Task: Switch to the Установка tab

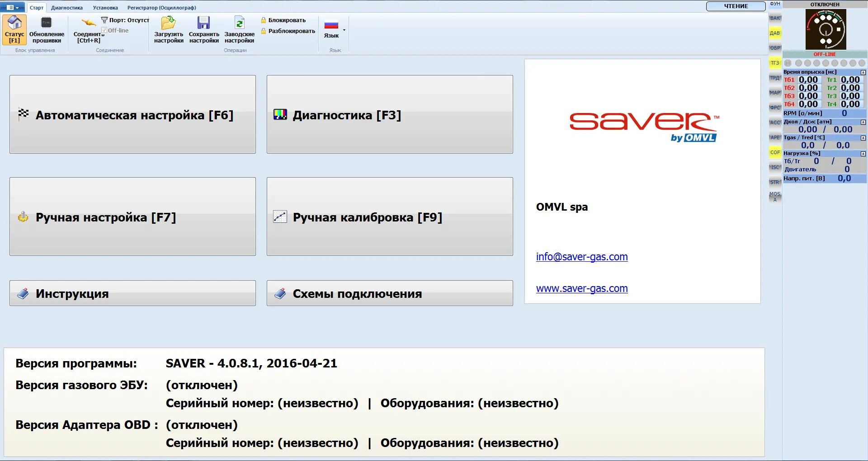Action: (x=105, y=8)
